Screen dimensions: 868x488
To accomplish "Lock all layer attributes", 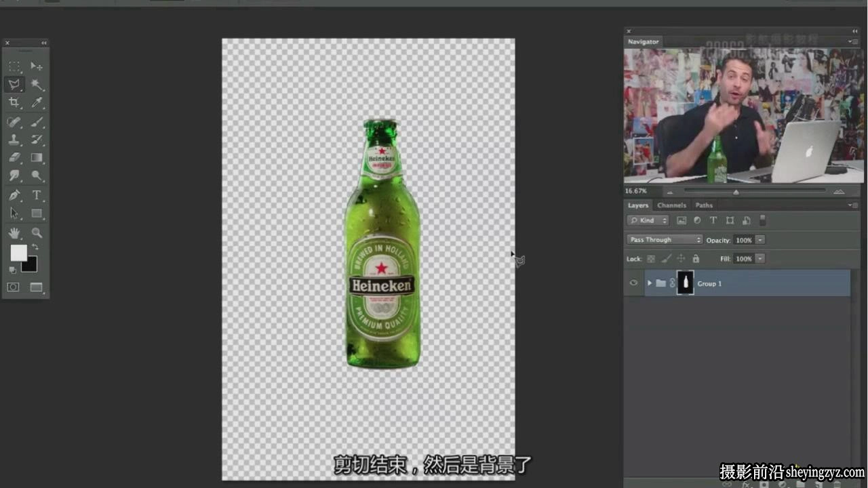I will pos(696,259).
